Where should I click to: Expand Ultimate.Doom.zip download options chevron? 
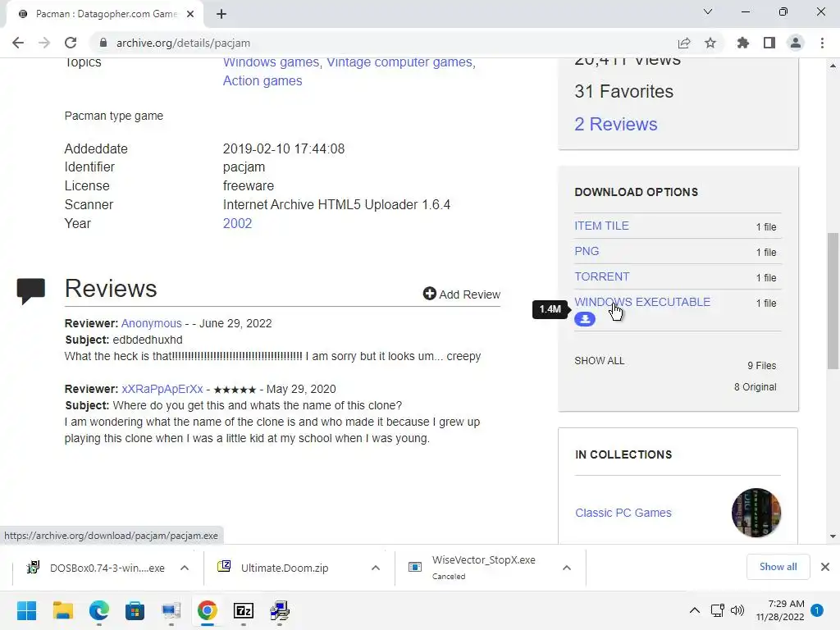pos(376,568)
